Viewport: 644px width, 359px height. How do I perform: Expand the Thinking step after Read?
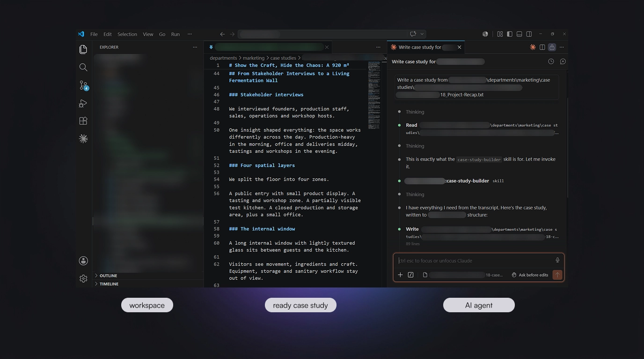click(x=415, y=146)
